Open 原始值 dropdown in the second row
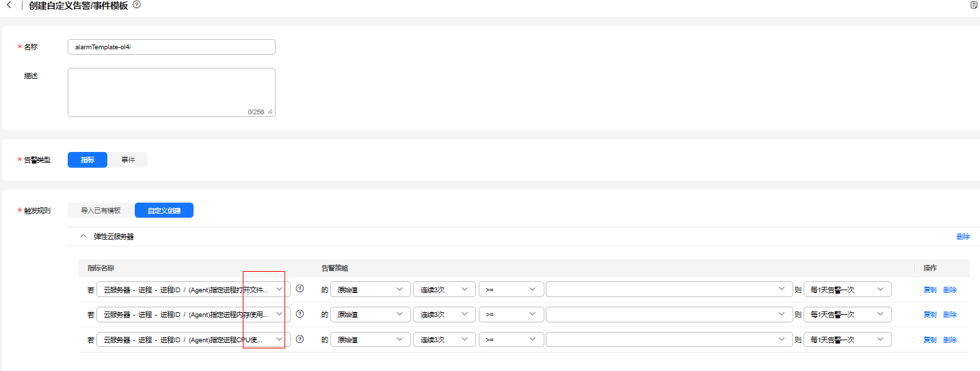The height and width of the screenshot is (371, 980). (x=370, y=314)
